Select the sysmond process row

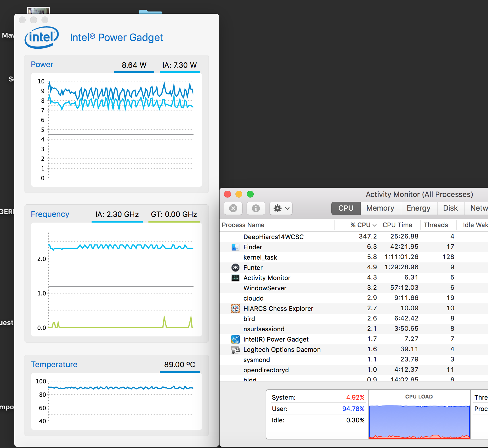(354, 359)
